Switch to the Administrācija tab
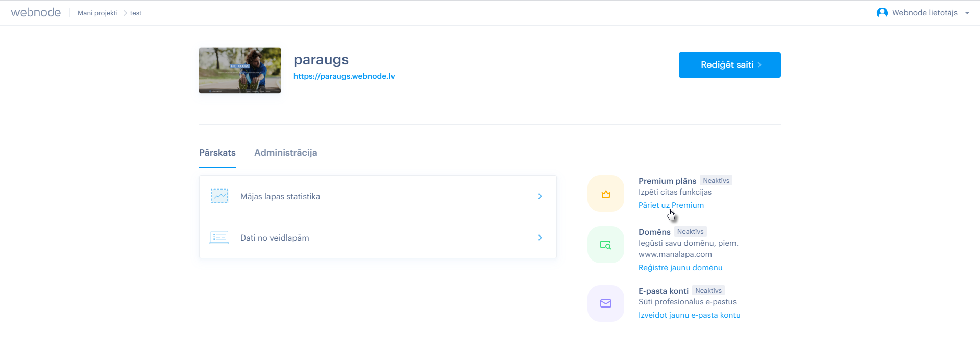 (286, 153)
